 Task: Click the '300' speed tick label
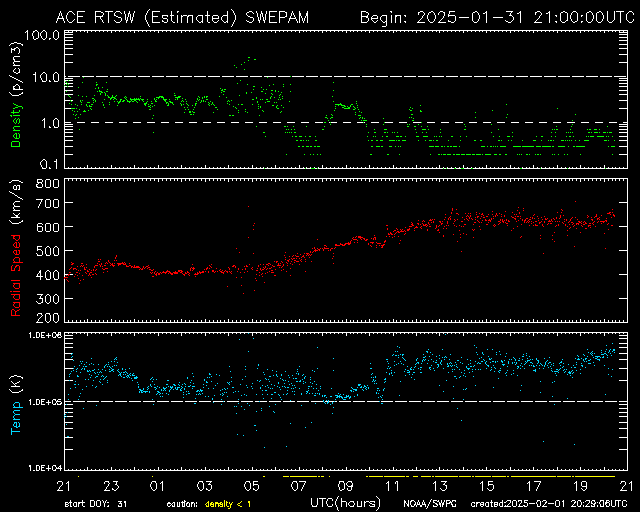pyautogui.click(x=48, y=299)
